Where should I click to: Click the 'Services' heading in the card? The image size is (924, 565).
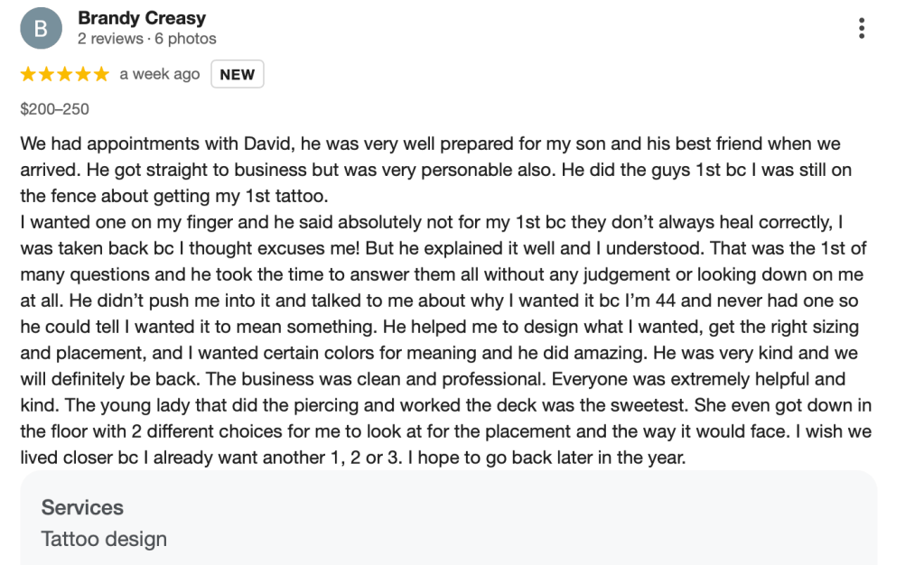tap(82, 507)
